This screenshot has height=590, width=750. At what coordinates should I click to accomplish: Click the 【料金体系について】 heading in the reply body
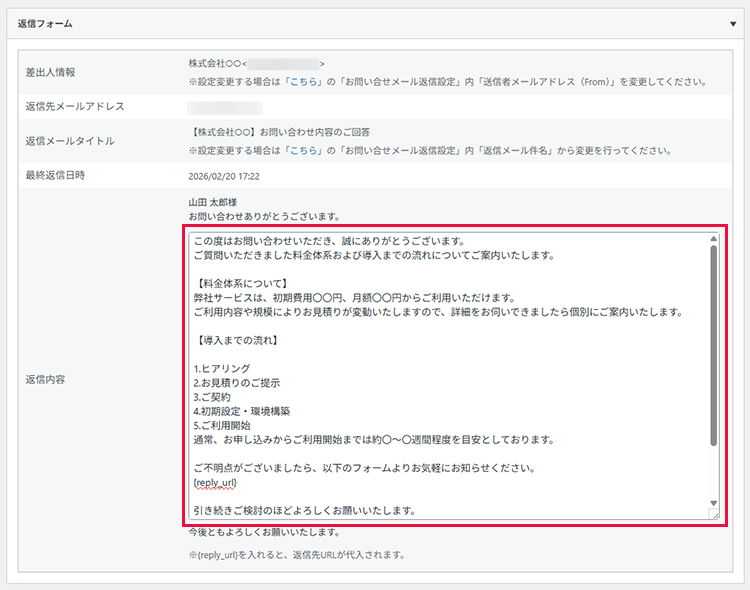pyautogui.click(x=238, y=283)
